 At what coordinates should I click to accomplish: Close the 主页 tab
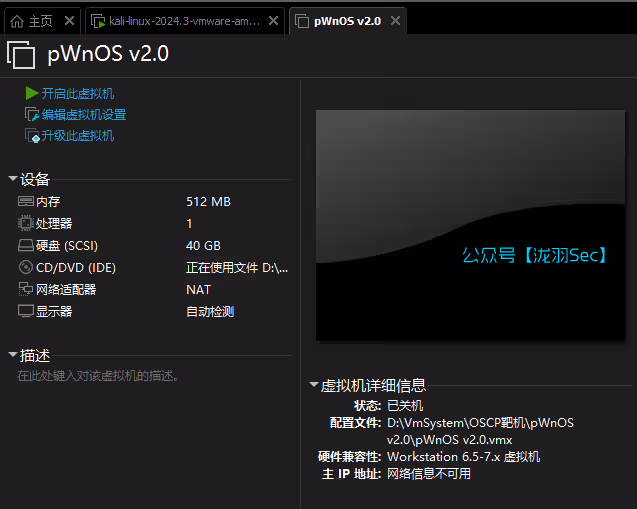coord(69,21)
